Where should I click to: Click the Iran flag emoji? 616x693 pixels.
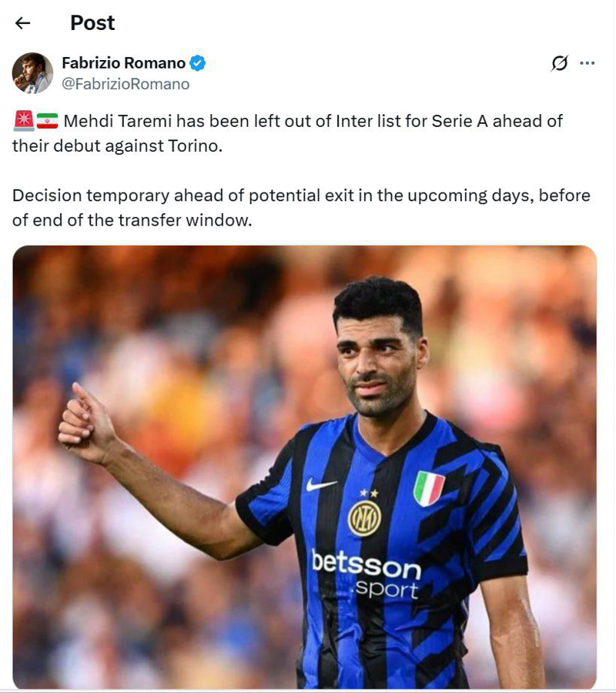click(x=47, y=121)
